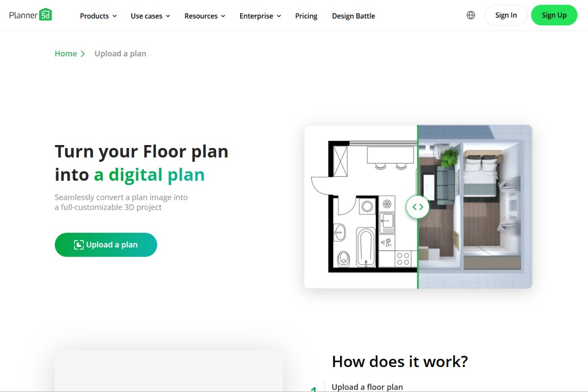Follow the Home breadcrumb link
The width and height of the screenshot is (588, 392).
click(66, 54)
